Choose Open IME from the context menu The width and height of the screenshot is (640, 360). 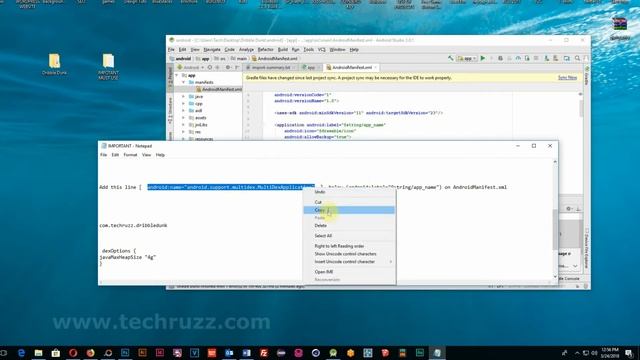[349, 272]
